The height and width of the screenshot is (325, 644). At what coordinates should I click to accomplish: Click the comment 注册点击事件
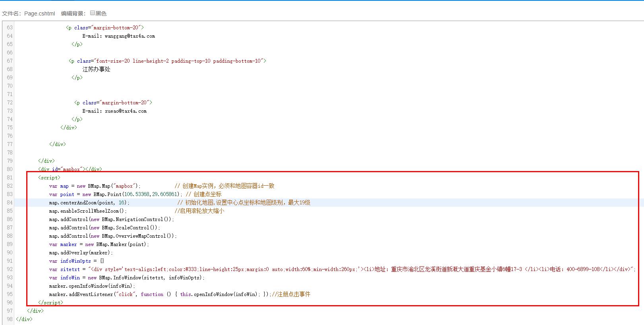(291, 294)
